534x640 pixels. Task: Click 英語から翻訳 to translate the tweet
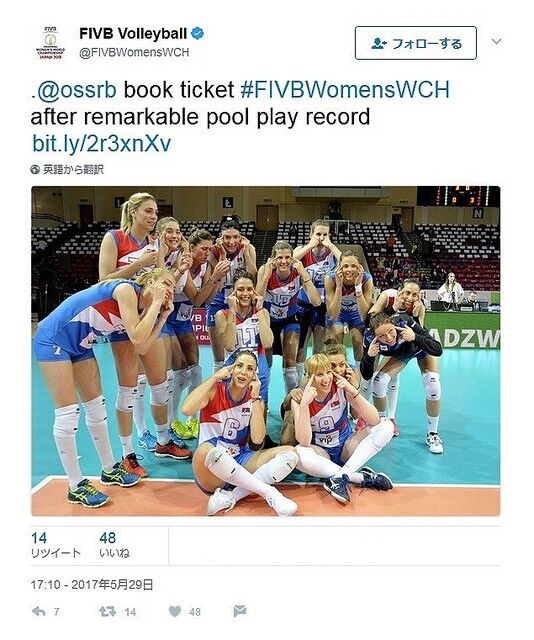[73, 169]
